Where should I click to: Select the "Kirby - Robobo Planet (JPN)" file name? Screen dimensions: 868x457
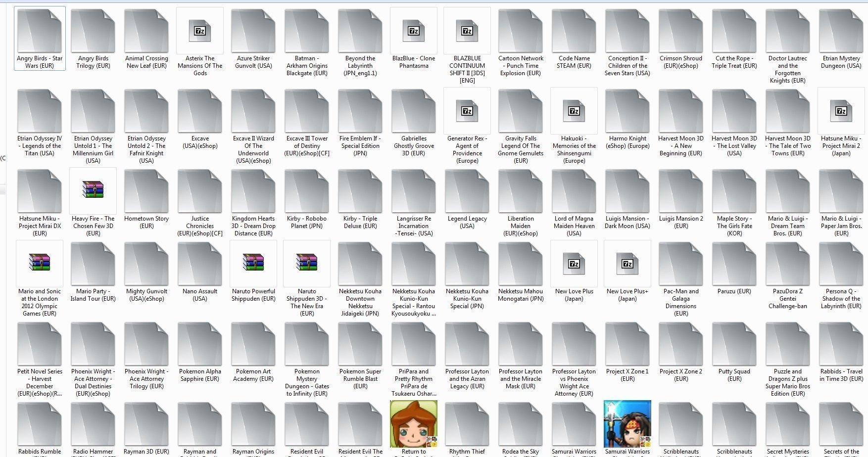(x=307, y=222)
